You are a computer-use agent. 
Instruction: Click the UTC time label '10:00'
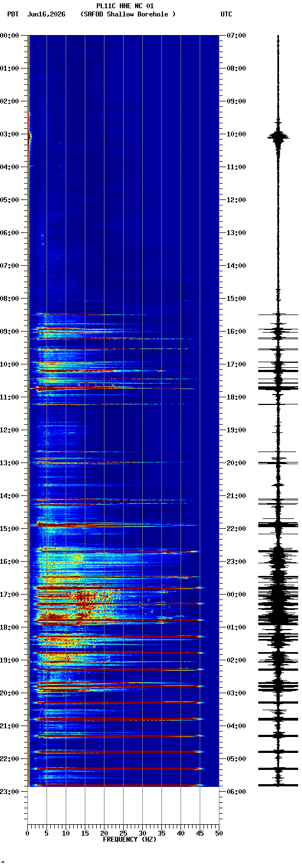coord(236,134)
